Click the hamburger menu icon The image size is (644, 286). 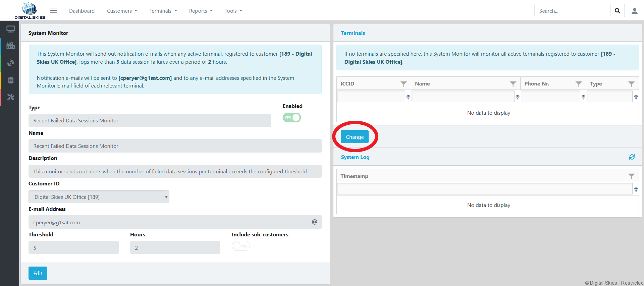(53, 11)
